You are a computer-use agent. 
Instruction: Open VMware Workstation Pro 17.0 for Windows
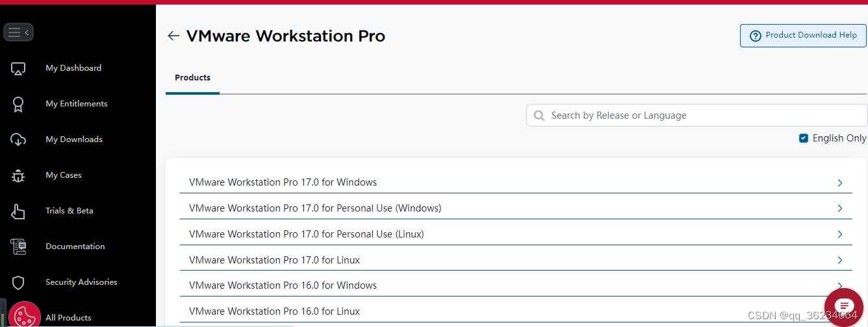[x=516, y=182]
